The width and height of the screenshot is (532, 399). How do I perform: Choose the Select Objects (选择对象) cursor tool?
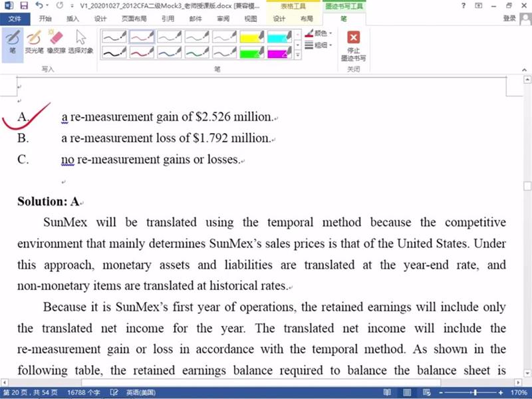[x=80, y=42]
